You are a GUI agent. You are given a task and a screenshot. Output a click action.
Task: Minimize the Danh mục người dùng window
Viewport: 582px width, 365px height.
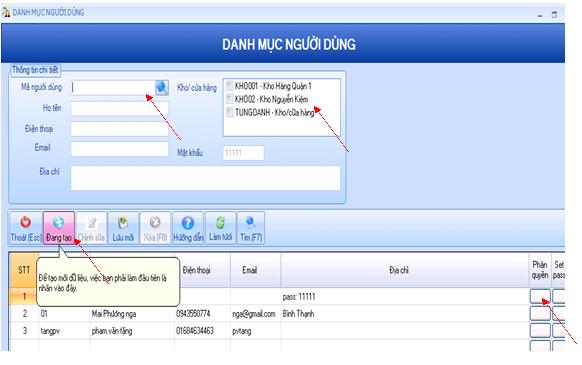point(540,15)
